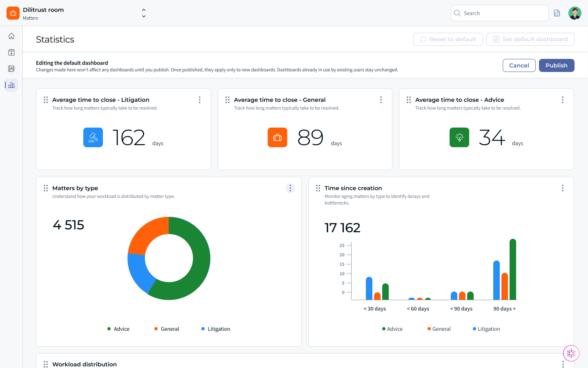The image size is (588, 368).
Task: Click the tall green 90 days + bar
Action: click(513, 269)
